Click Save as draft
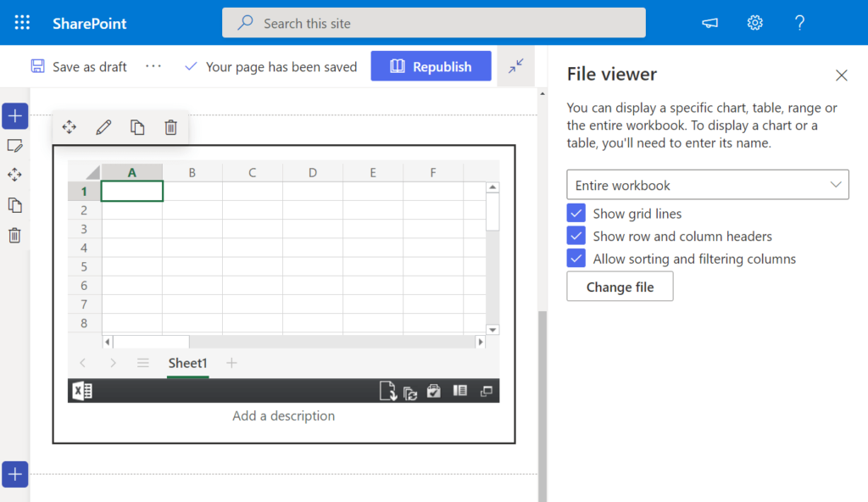Image resolution: width=868 pixels, height=502 pixels. (79, 66)
